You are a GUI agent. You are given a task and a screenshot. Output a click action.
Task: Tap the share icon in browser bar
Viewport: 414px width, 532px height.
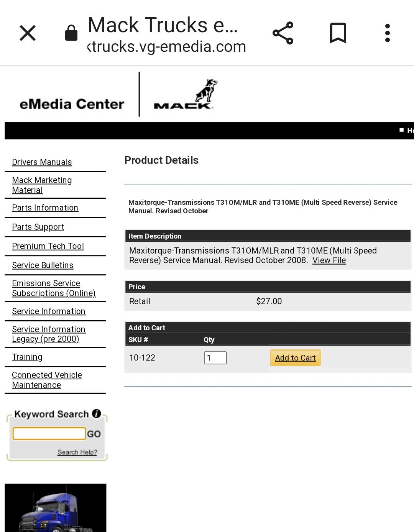tap(283, 33)
